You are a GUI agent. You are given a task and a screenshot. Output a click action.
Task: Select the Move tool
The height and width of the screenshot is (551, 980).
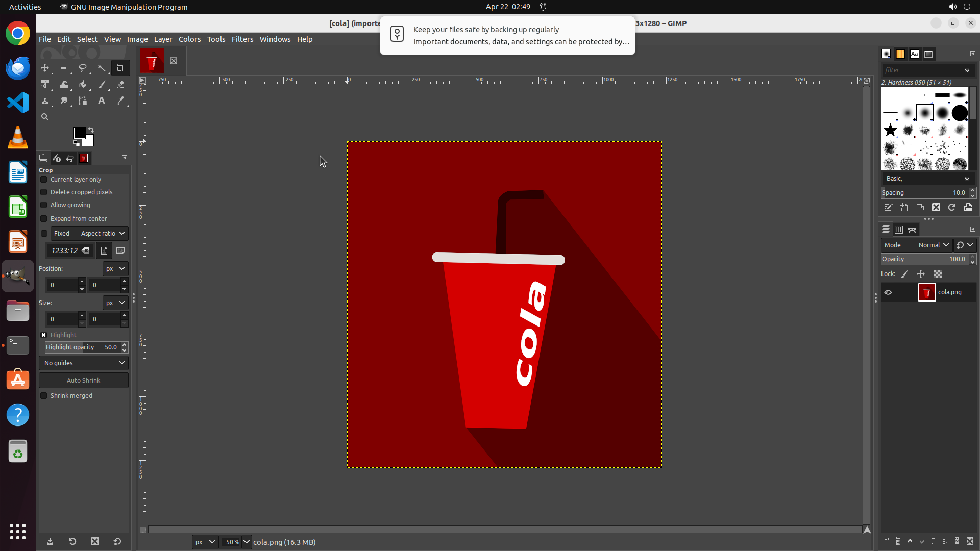click(x=45, y=68)
